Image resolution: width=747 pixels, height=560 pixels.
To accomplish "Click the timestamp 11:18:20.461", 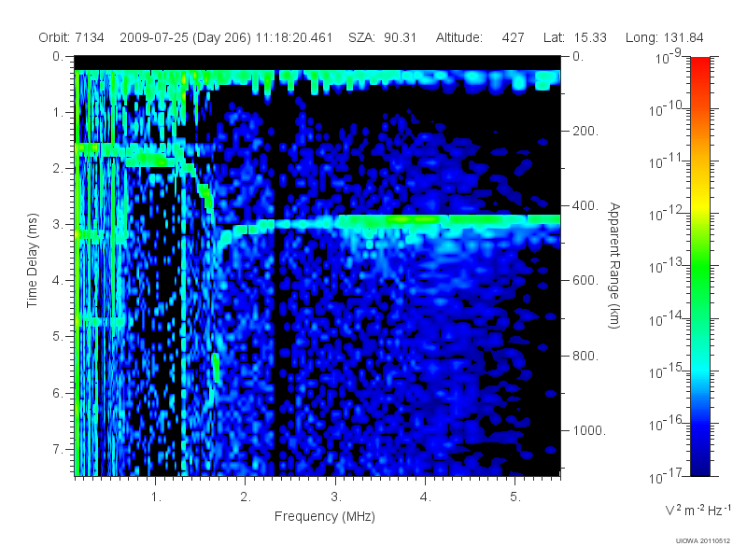I will pyautogui.click(x=294, y=37).
